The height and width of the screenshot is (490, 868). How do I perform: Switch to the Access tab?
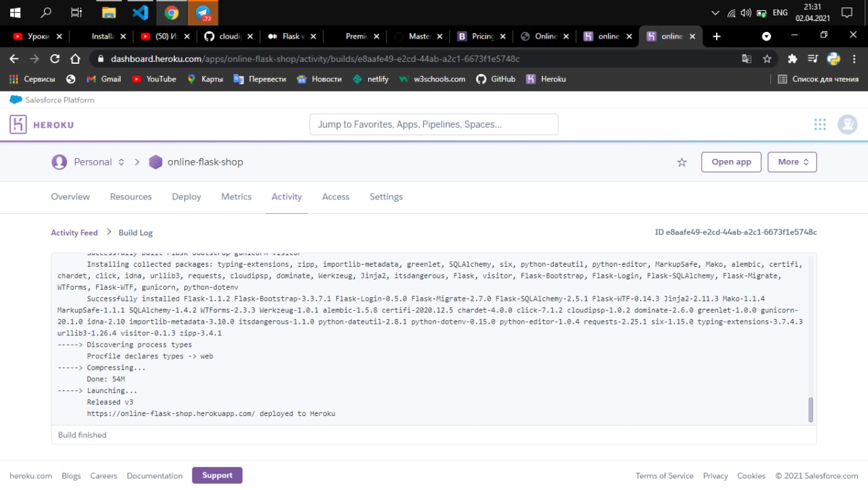coord(336,197)
